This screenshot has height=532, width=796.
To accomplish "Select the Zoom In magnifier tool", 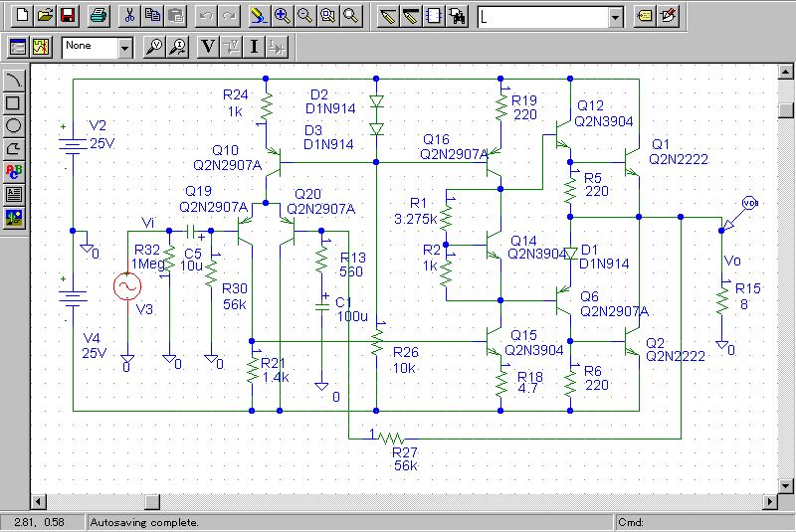I will tap(282, 16).
